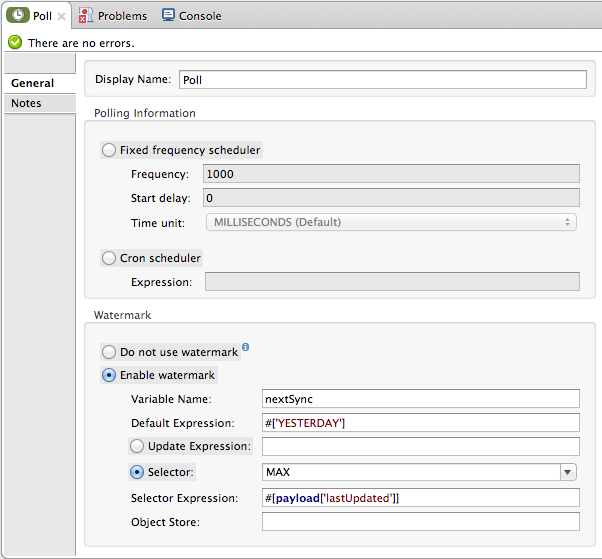Open the Time unit dropdown
The image size is (602, 559).
(x=391, y=222)
